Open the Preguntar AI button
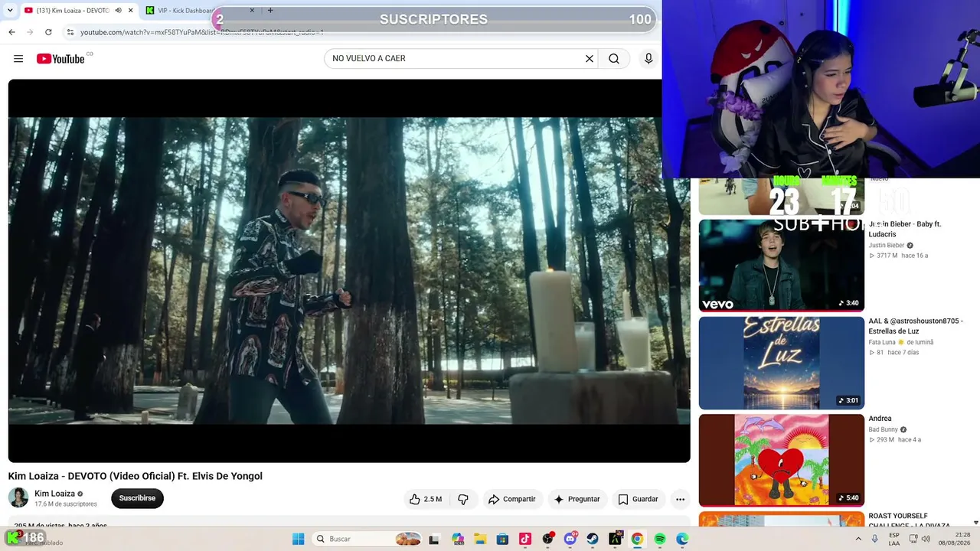The height and width of the screenshot is (551, 980). tap(577, 499)
